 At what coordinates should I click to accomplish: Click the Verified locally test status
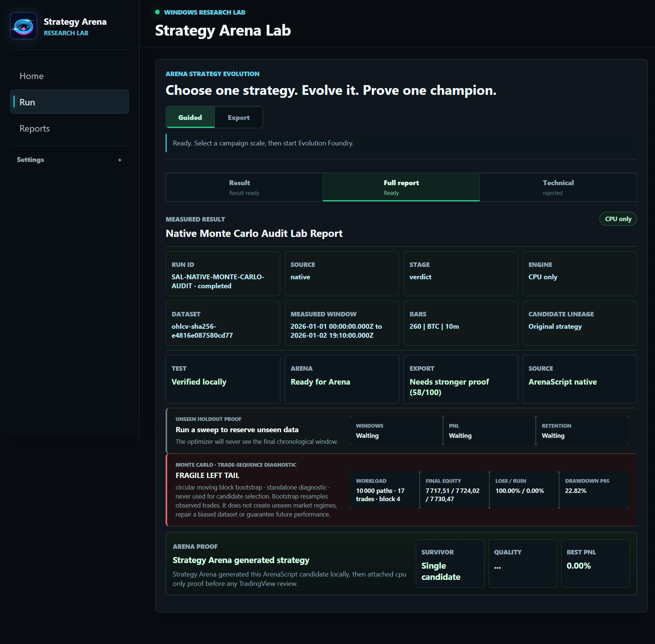(199, 382)
